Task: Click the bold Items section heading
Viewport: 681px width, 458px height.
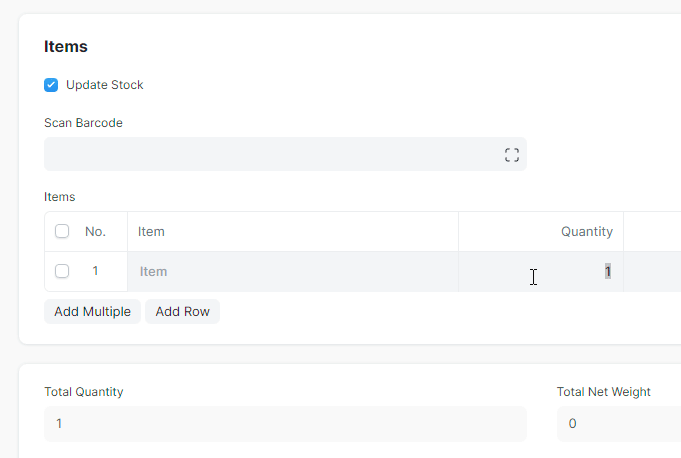Action: tap(66, 46)
